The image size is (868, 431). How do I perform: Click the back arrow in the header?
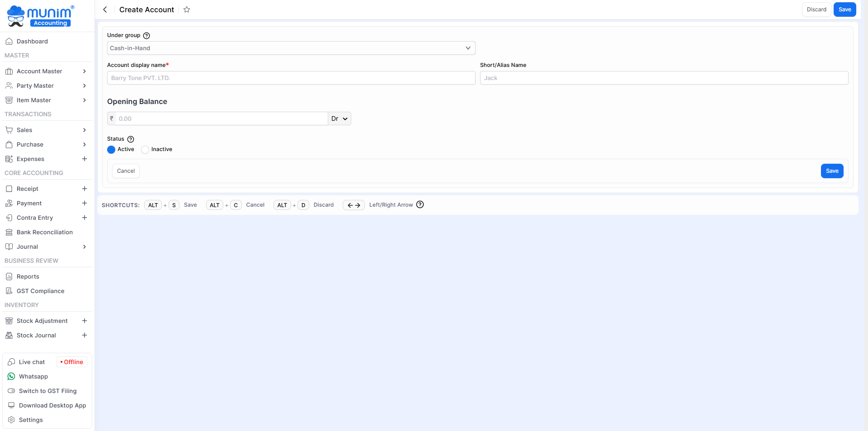(105, 9)
